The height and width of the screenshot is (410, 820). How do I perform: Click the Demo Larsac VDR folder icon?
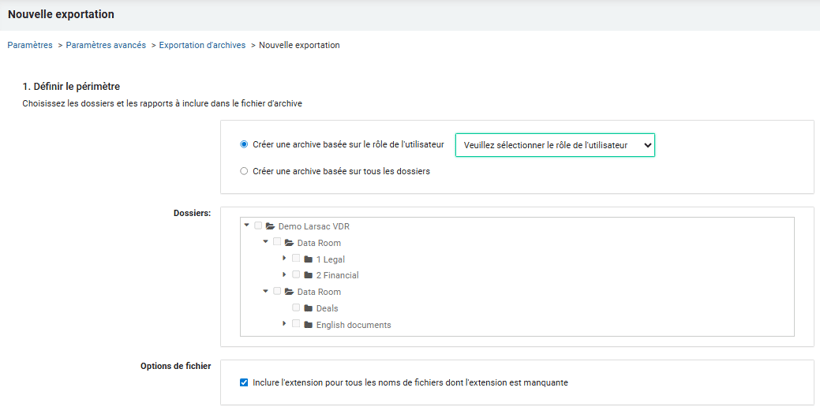pyautogui.click(x=270, y=226)
